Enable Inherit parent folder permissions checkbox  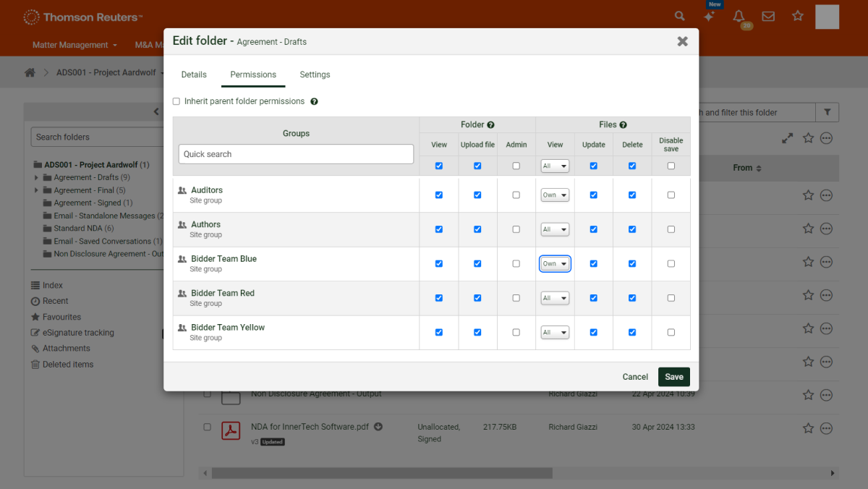tap(176, 102)
